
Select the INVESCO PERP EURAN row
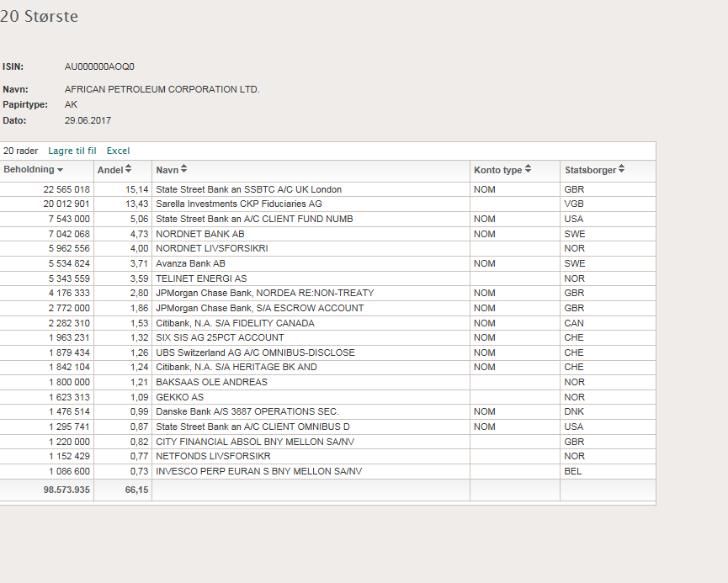coord(327,471)
